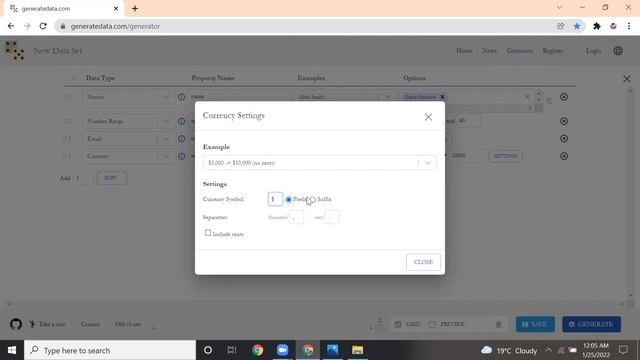Click the taskbar search box
The width and height of the screenshot is (640, 360).
tap(110, 350)
